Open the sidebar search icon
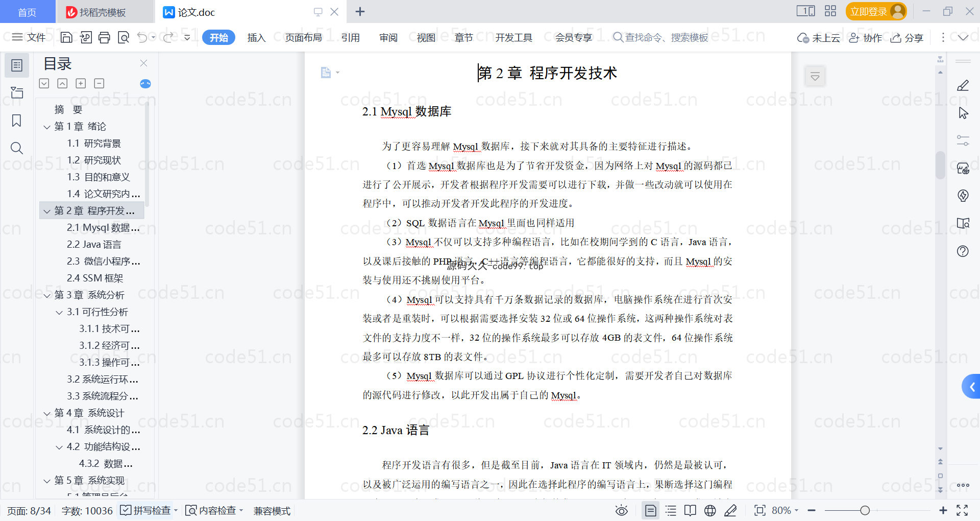 click(17, 148)
